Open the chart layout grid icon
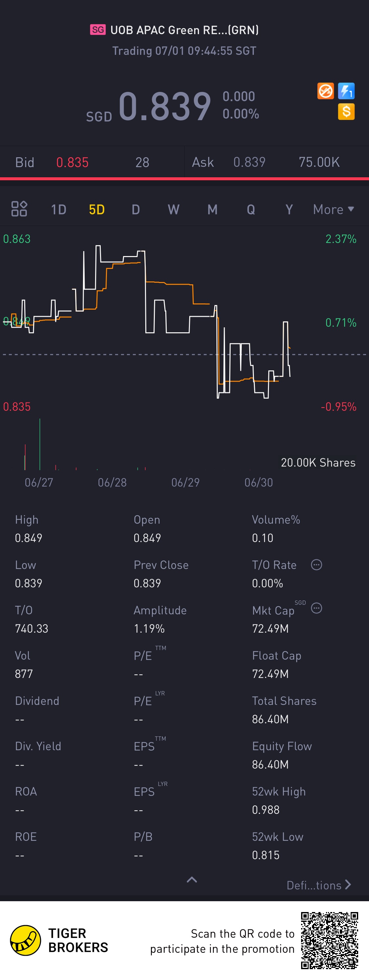 [x=19, y=209]
